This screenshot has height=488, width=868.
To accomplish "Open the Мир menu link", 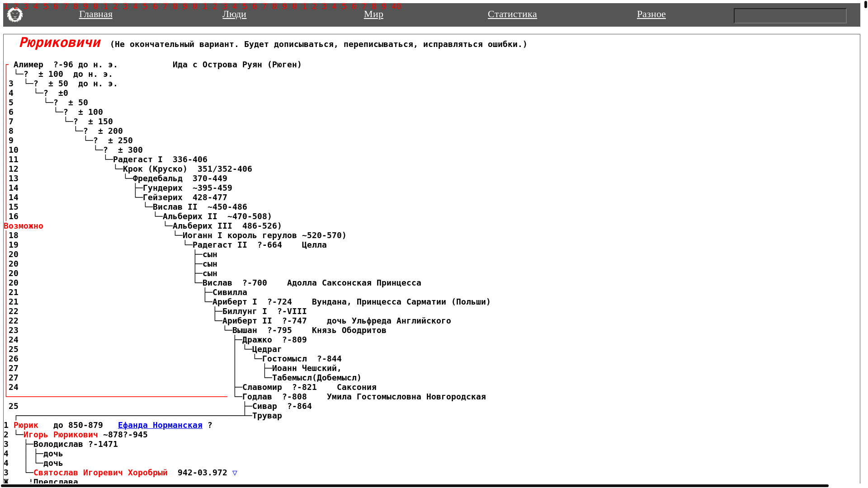I will (x=373, y=14).
